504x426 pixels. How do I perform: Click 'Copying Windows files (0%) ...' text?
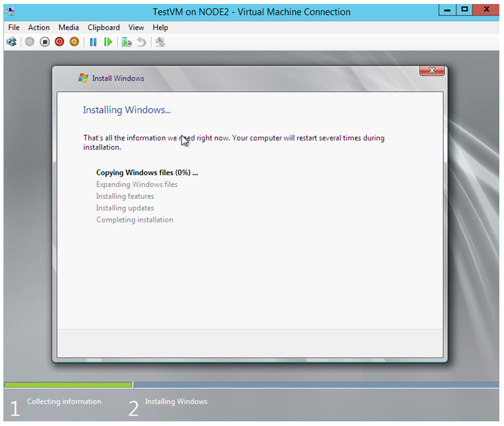click(147, 173)
